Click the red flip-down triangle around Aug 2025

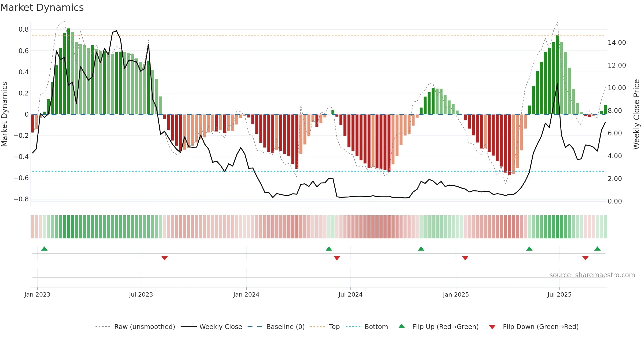(585, 258)
